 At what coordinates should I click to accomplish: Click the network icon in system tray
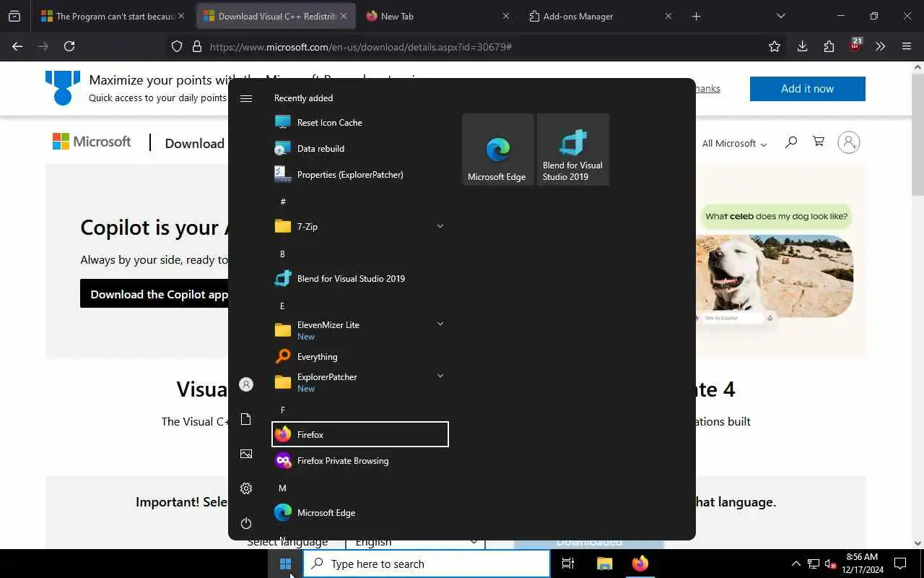point(814,564)
